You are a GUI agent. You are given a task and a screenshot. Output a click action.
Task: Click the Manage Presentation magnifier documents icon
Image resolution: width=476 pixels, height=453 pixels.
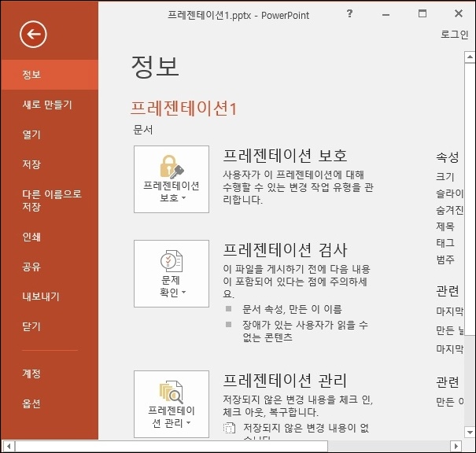click(172, 392)
